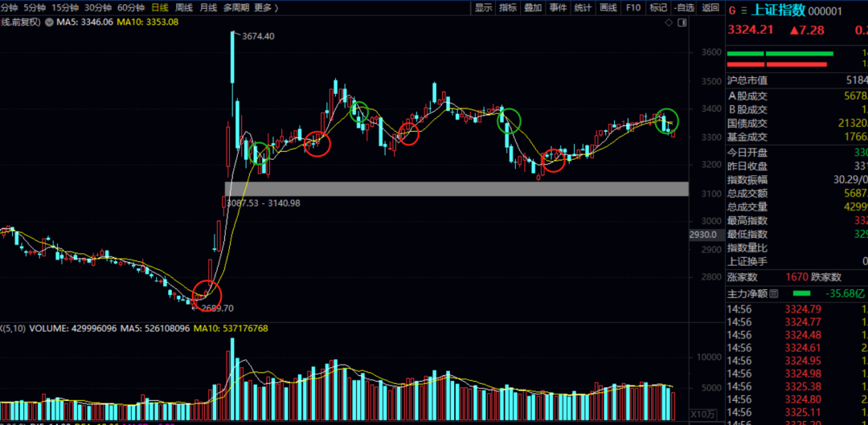Click the stock code 000001
This screenshot has height=425, width=868.
click(825, 11)
